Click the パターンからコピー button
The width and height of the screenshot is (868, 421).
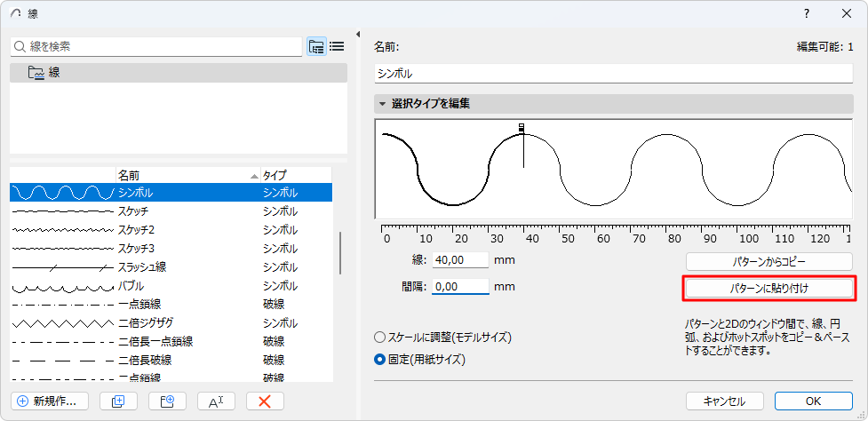tap(769, 260)
